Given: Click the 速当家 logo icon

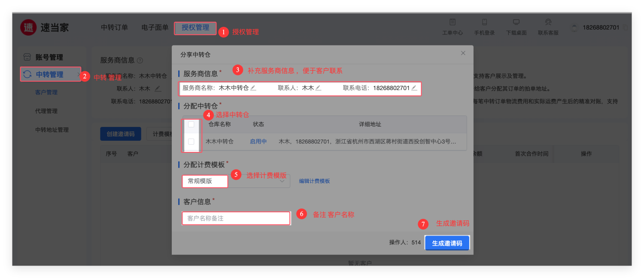Looking at the screenshot, I should click(28, 28).
